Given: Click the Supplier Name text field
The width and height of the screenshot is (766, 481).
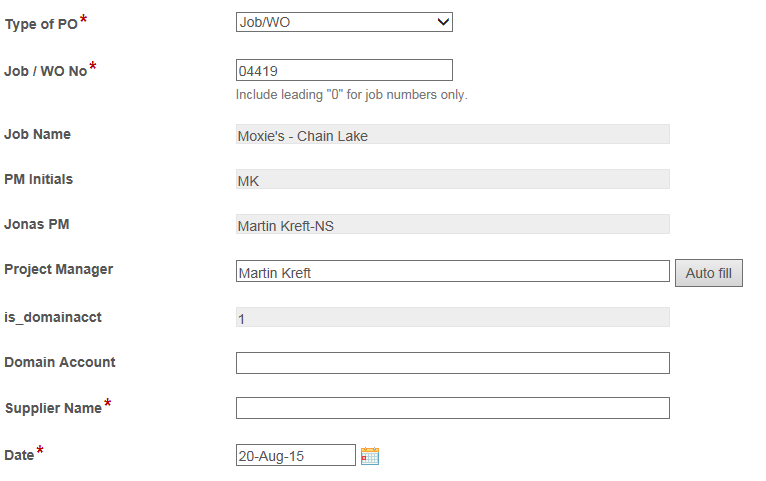Looking at the screenshot, I should (452, 408).
